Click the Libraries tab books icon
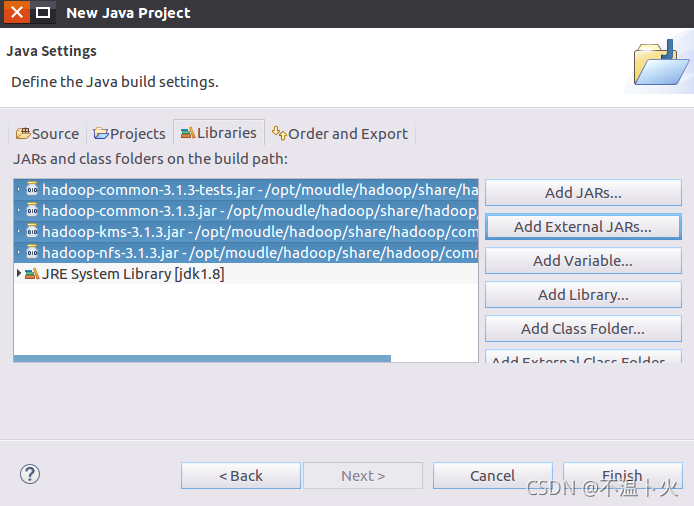This screenshot has height=506, width=694. 188,132
